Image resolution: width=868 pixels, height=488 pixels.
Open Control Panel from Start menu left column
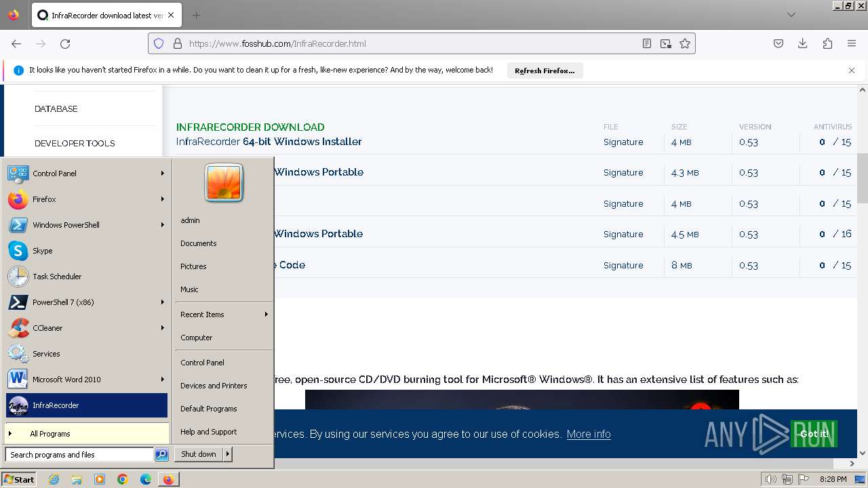tap(86, 174)
